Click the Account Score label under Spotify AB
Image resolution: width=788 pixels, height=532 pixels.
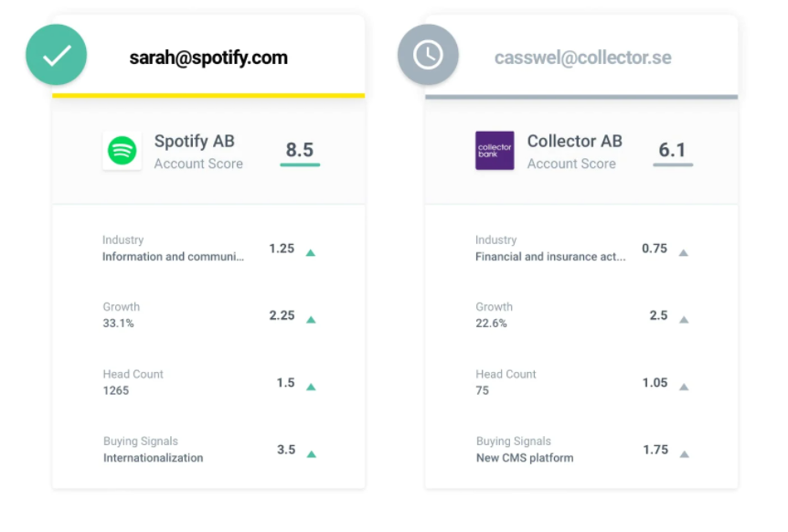pyautogui.click(x=198, y=164)
